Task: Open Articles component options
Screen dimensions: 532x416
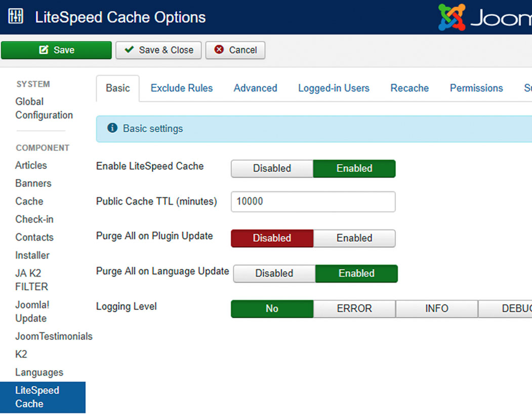Action: (31, 165)
